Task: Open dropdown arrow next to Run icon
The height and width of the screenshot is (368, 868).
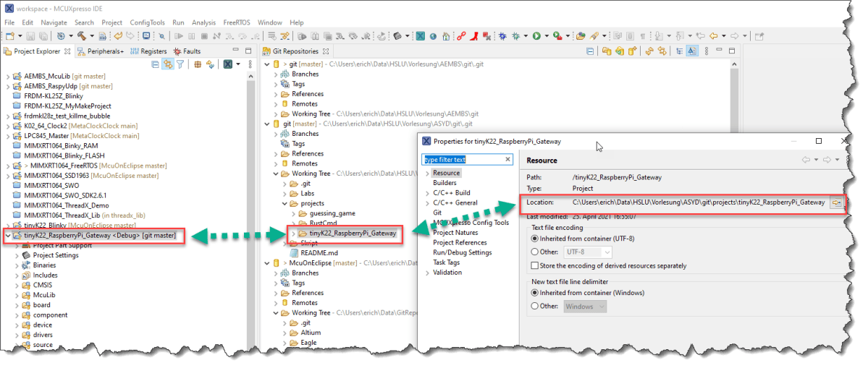Action: point(547,36)
